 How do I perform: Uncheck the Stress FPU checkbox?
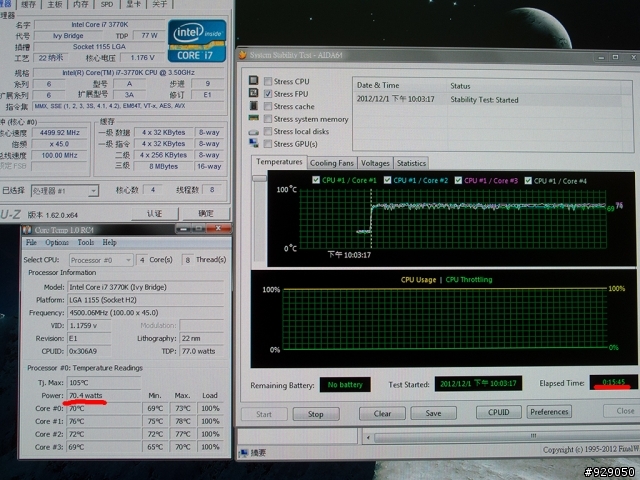268,94
